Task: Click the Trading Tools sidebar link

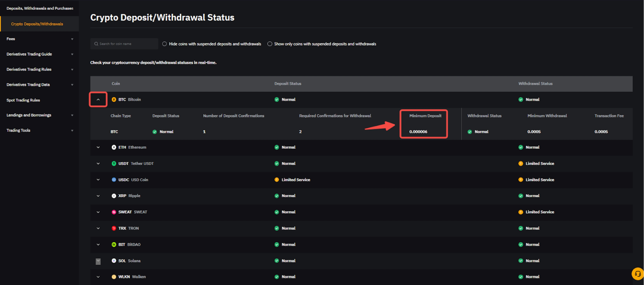Action: click(x=18, y=130)
